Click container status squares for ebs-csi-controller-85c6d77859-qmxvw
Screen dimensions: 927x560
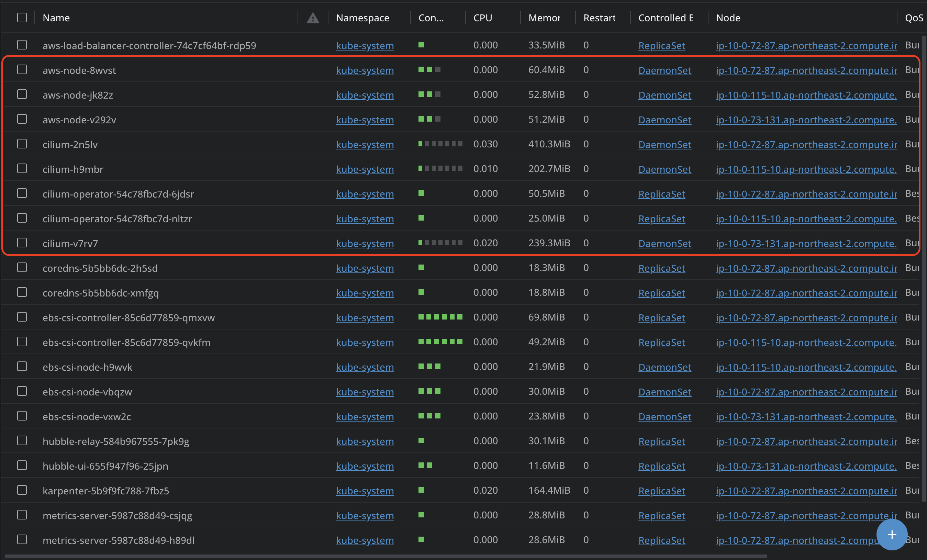click(x=440, y=317)
